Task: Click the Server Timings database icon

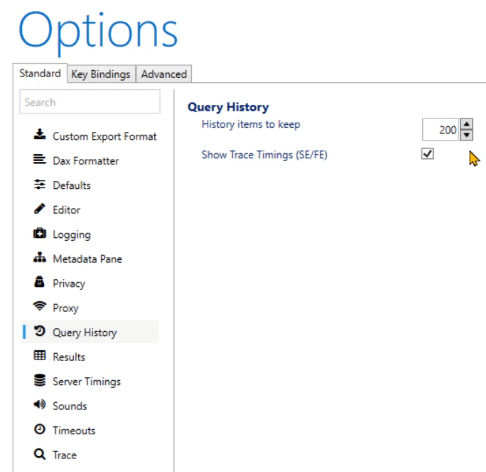Action: [x=40, y=380]
